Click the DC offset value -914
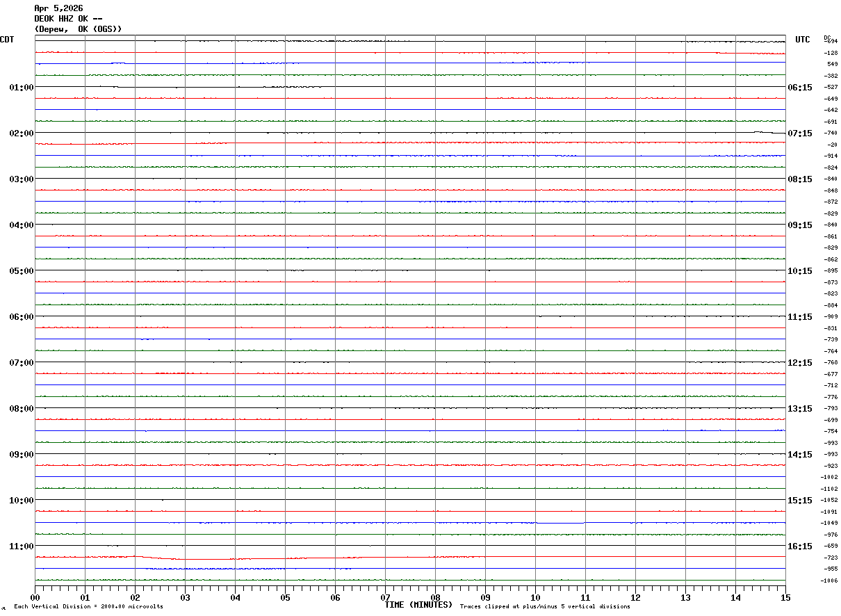Screen dimensions: 841x616 pyautogui.click(x=831, y=156)
